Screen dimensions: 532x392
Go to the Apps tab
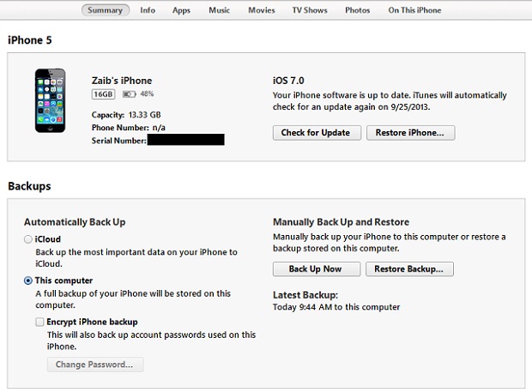coord(181,10)
